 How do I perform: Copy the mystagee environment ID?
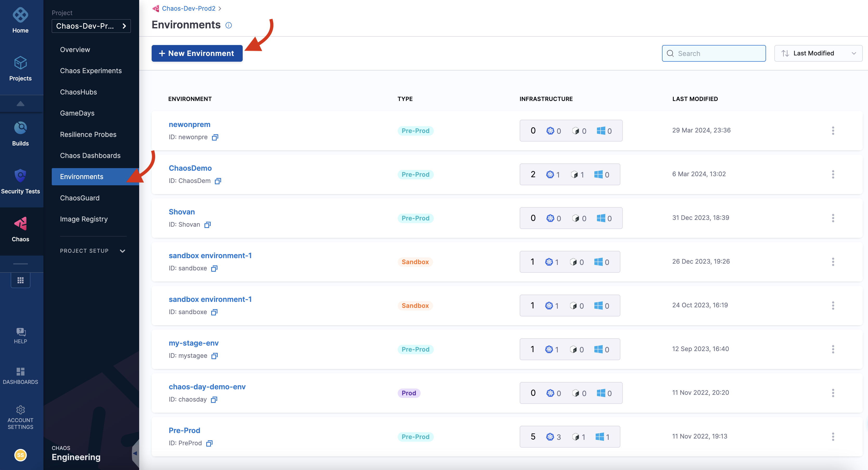point(215,356)
